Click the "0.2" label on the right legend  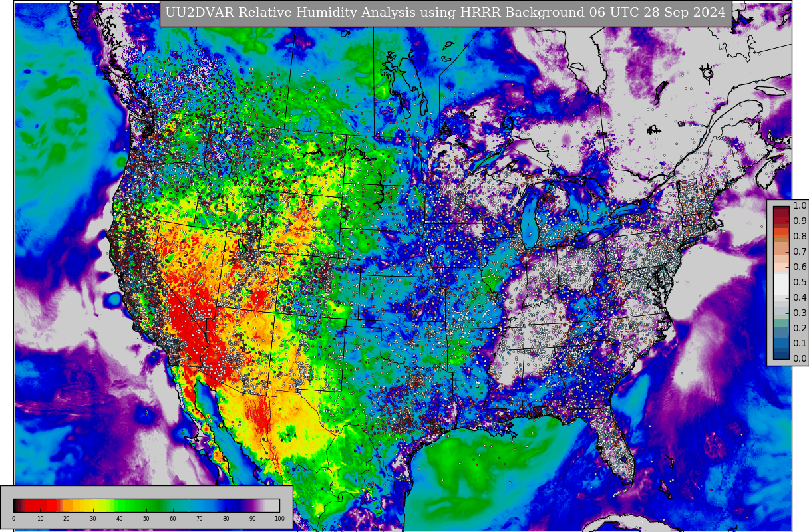point(800,328)
